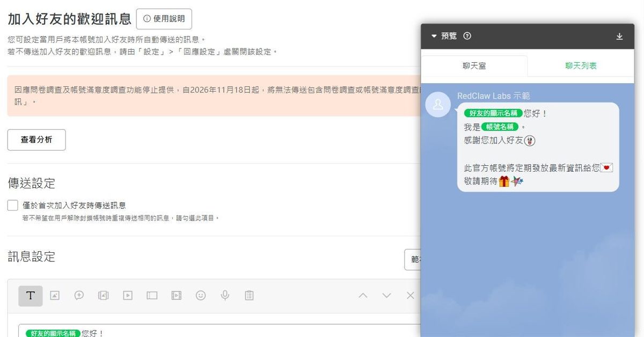
Task: Switch to the 聊天列表 preview tab
Action: point(581,66)
